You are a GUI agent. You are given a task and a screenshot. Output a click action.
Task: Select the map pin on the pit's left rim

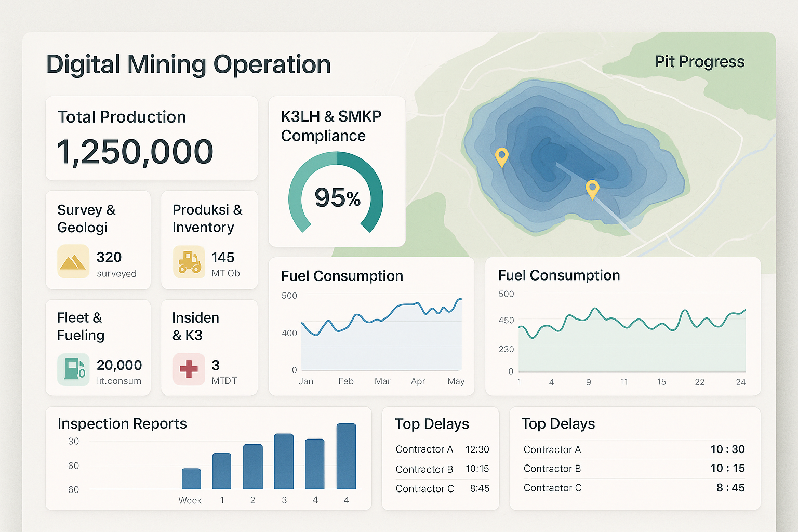[x=501, y=156]
